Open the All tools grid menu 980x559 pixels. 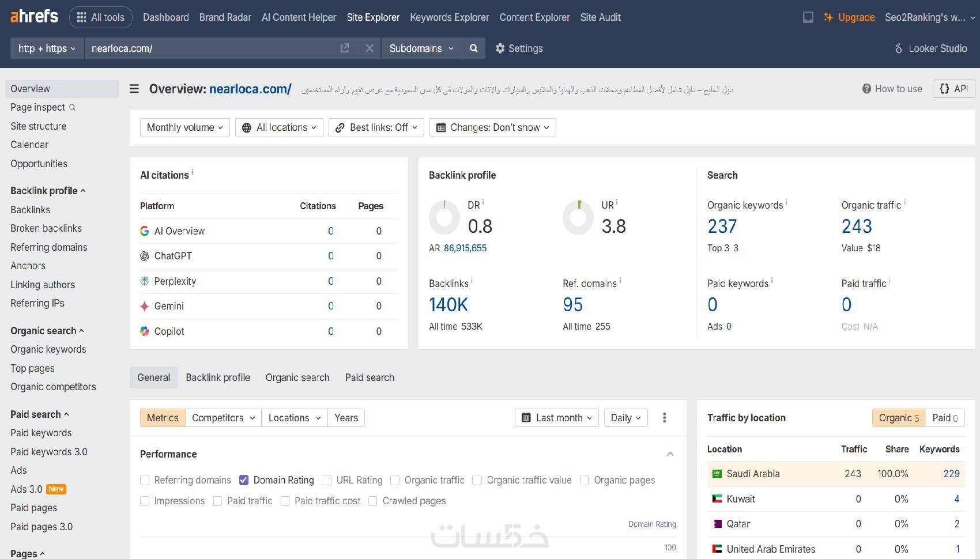[101, 17]
